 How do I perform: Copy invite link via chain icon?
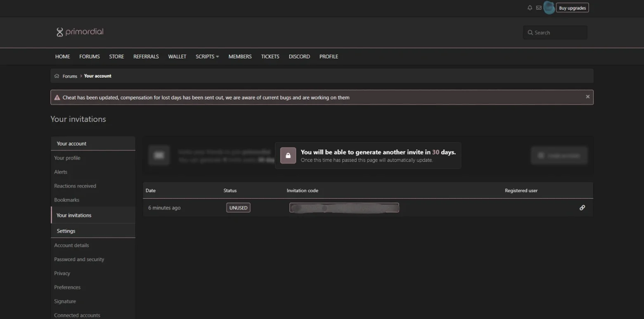[582, 208]
